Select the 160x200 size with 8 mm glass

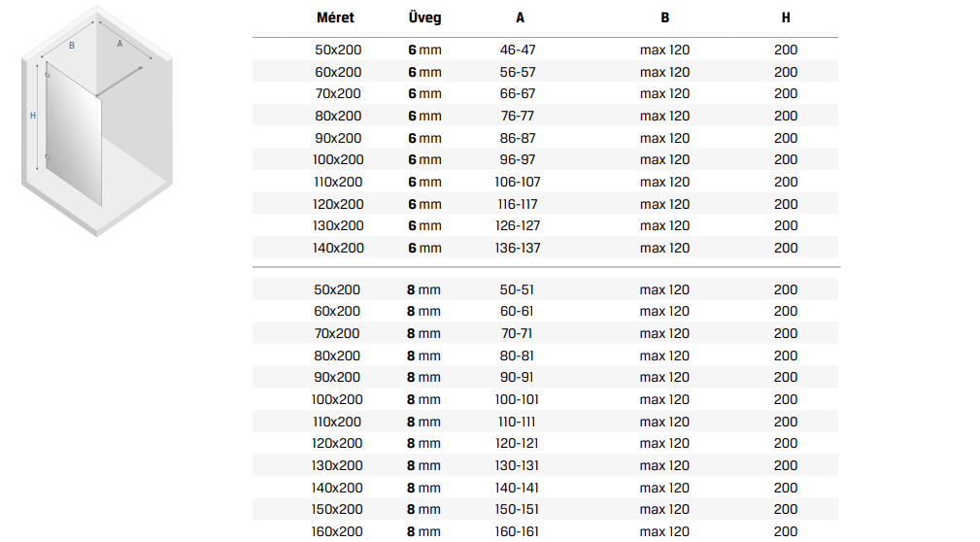(x=337, y=531)
